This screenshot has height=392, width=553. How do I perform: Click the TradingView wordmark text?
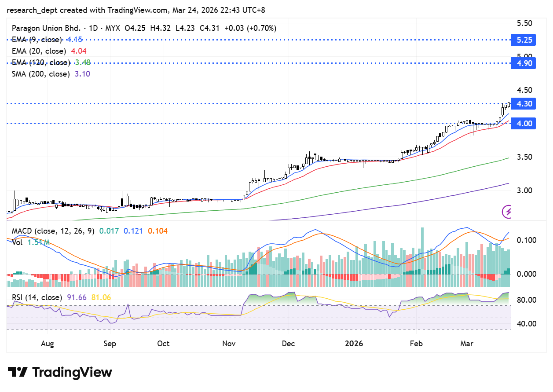(72, 373)
